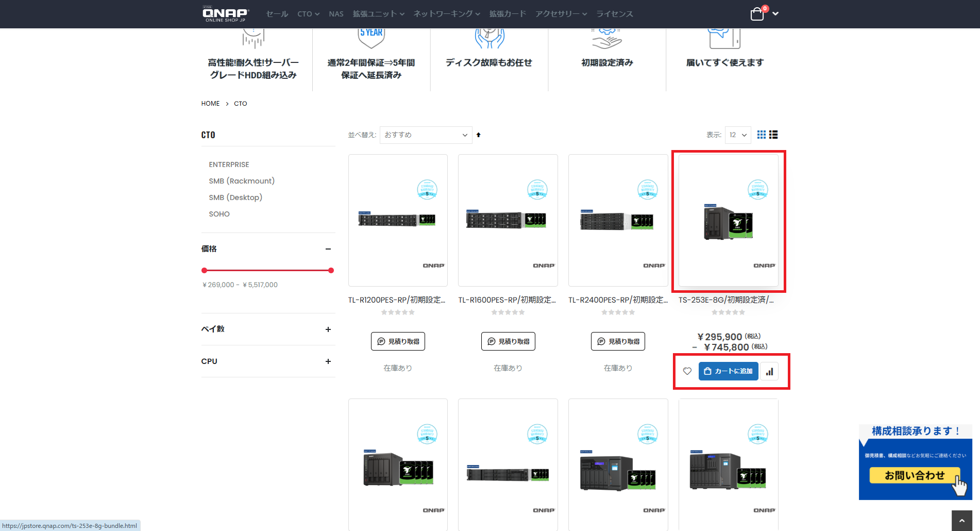The image size is (980, 531).
Task: Expand the ベイ数 filter section
Action: 328,329
